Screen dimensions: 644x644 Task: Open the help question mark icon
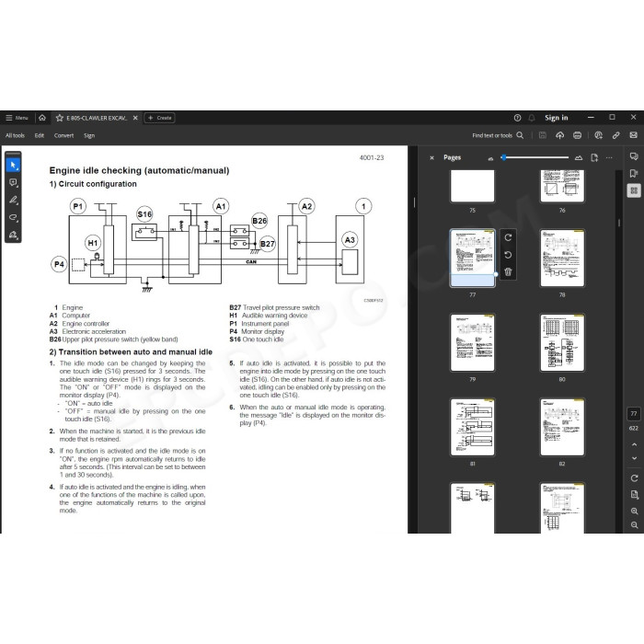[517, 118]
